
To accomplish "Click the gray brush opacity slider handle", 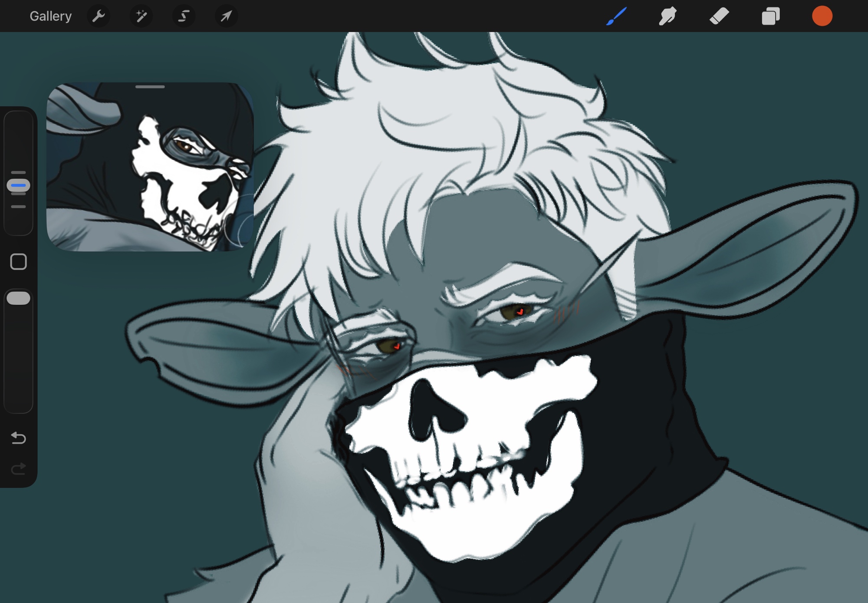I will pyautogui.click(x=18, y=298).
